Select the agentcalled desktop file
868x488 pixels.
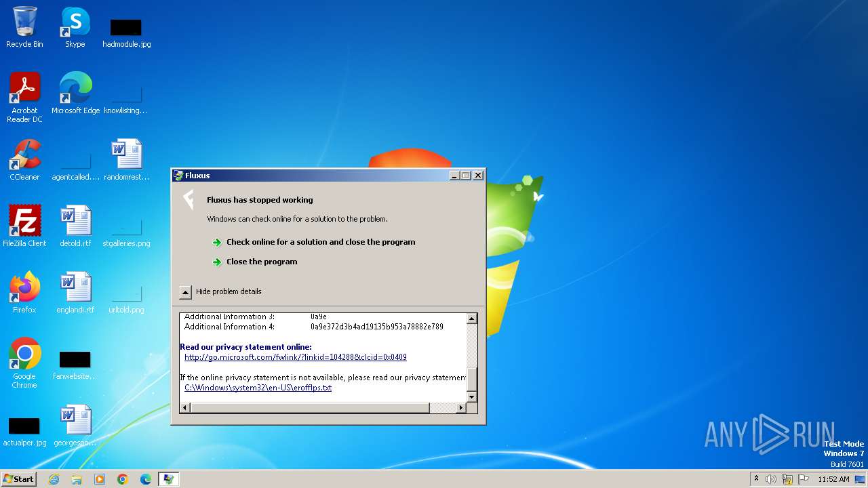point(75,165)
